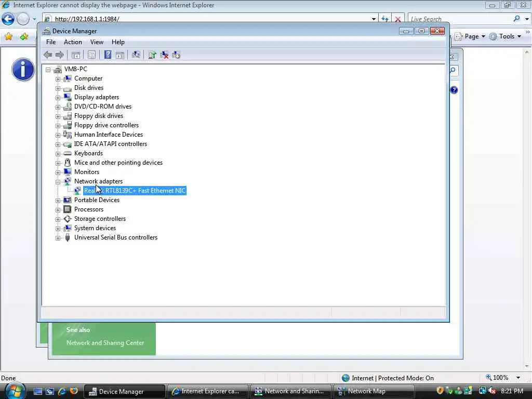The image size is (532, 399).
Task: Click the Forward arrow in Device Manager toolbar
Action: (x=60, y=55)
